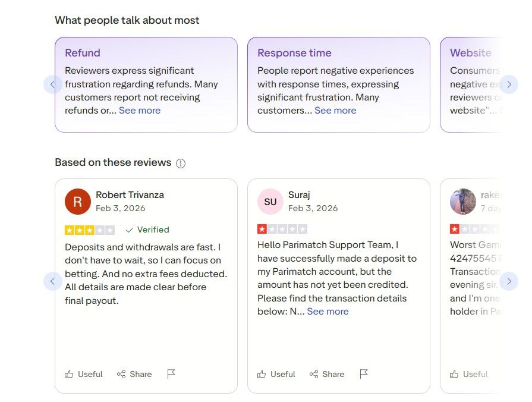Return to previous reviews with the left arrow
The height and width of the screenshot is (402, 532).
tap(52, 281)
